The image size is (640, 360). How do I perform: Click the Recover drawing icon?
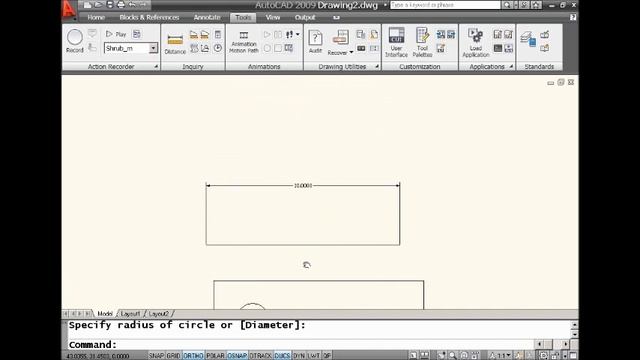point(340,38)
